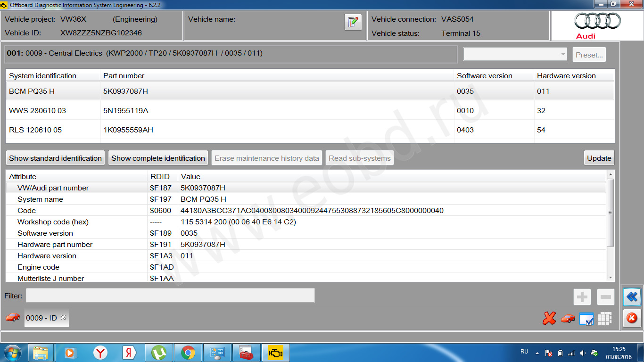Show hidden system tray icons
The image size is (644, 362).
tap(537, 353)
